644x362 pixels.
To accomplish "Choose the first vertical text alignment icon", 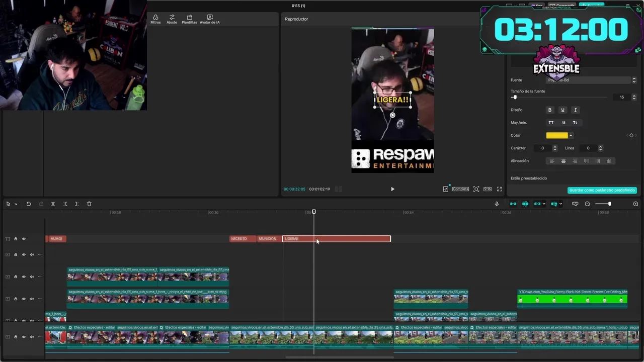I will click(586, 161).
